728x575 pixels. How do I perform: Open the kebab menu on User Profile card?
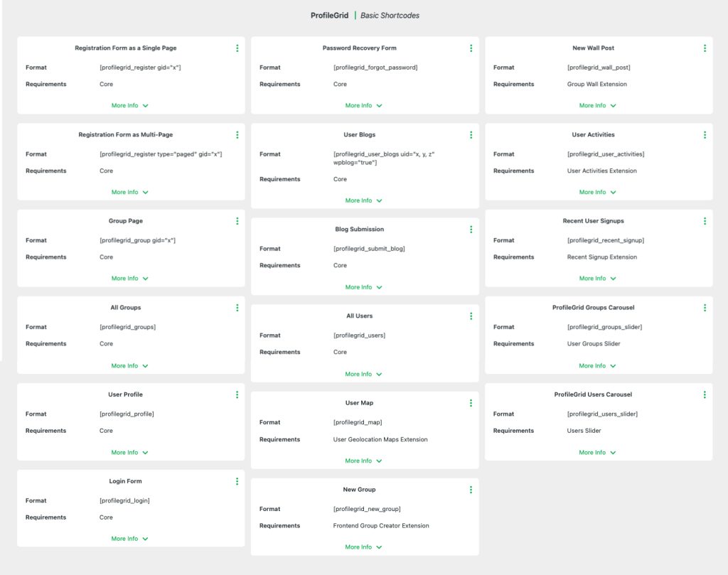pos(237,394)
